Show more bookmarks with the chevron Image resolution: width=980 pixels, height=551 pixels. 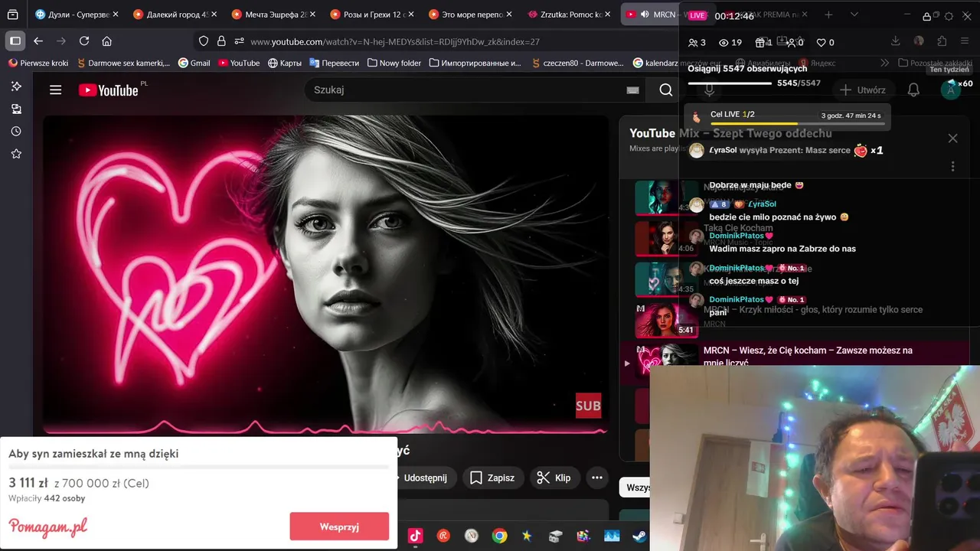pos(885,63)
